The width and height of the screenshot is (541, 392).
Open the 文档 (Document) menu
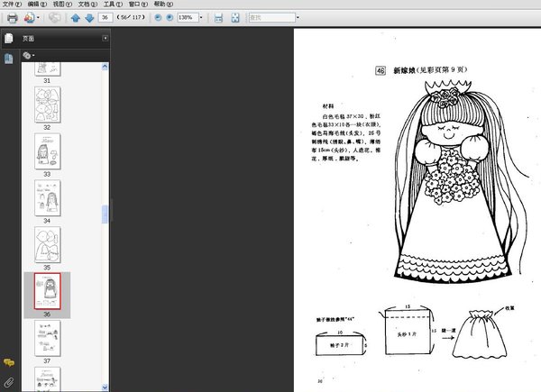[87, 5]
